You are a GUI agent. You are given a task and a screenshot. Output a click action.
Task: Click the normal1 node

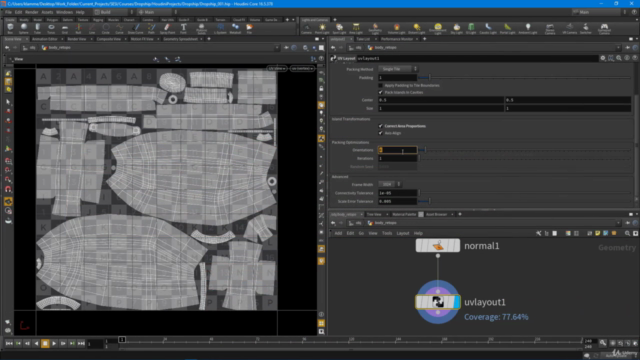pos(438,246)
